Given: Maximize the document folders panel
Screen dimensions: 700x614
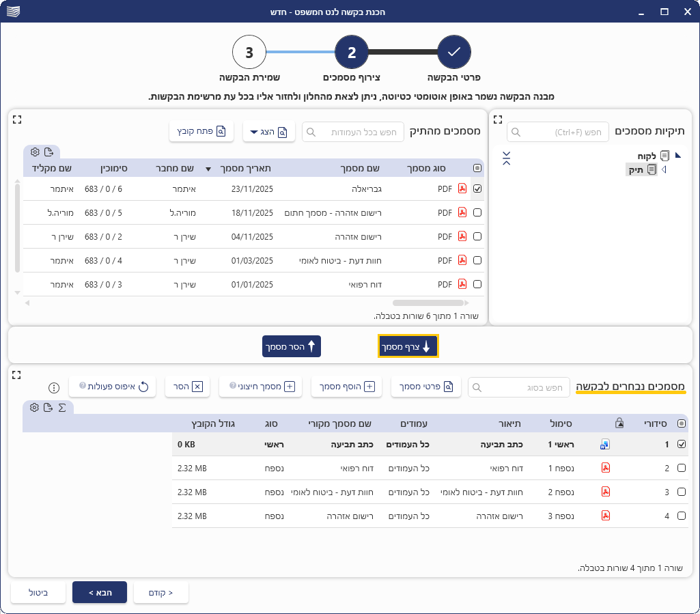Looking at the screenshot, I should pos(498,120).
